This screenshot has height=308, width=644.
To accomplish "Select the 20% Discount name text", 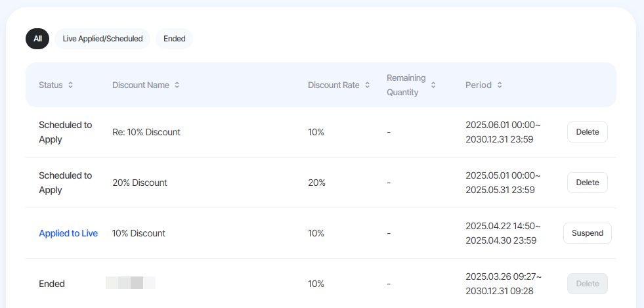I will tap(140, 183).
